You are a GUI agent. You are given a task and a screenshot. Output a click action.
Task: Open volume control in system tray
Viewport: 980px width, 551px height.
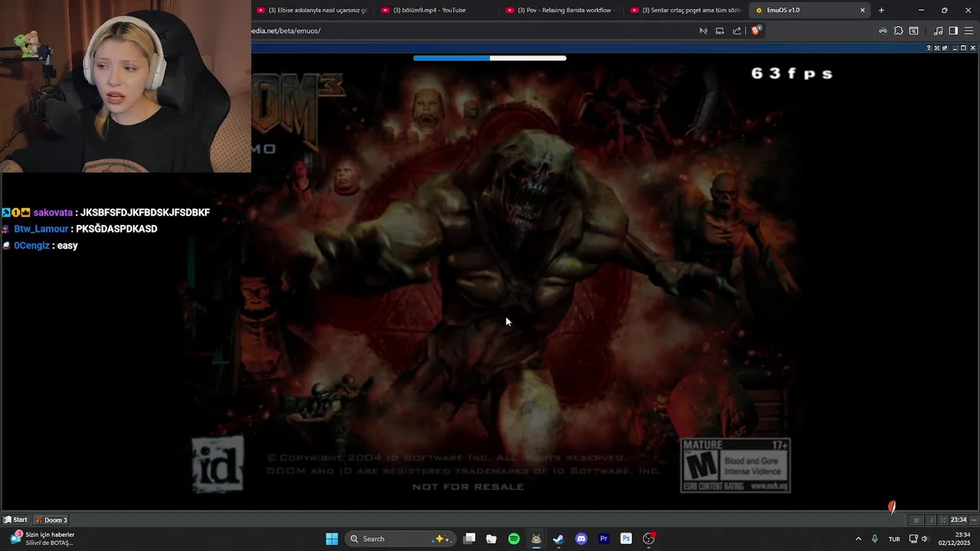[924, 539]
